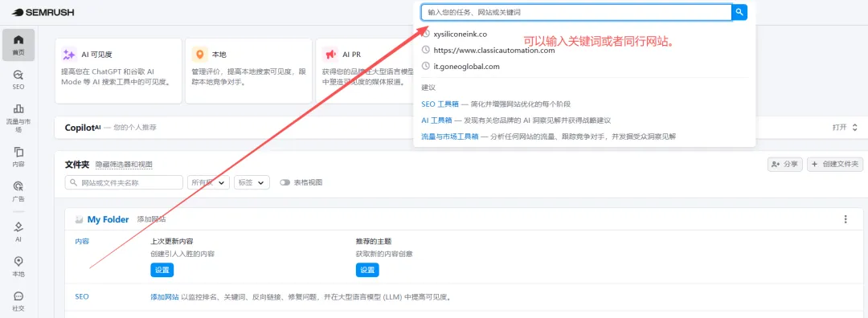Screen dimensions: 868x318
Task: Click the 建议 suggestions label
Action: tap(428, 88)
